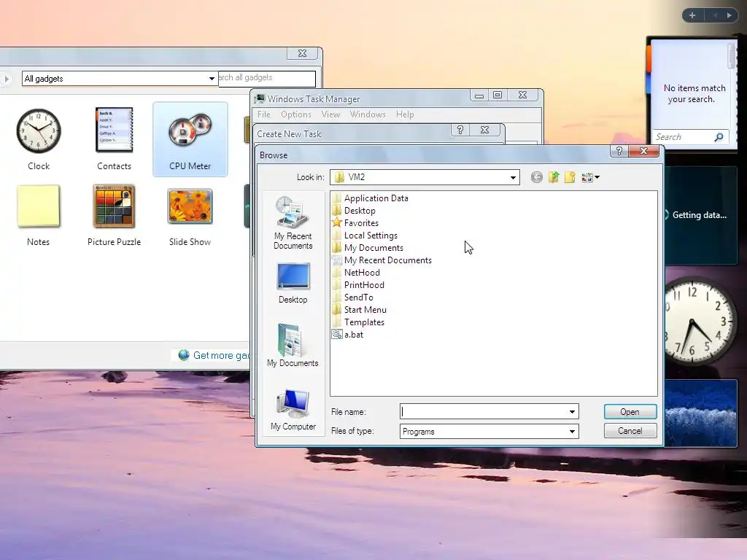Click My Recent Documents in places bar

point(293,222)
